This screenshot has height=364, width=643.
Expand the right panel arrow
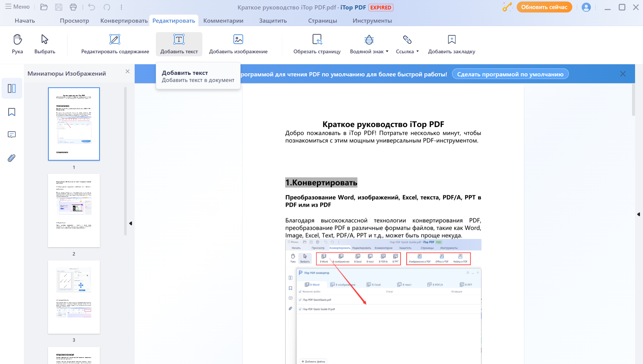click(x=638, y=214)
